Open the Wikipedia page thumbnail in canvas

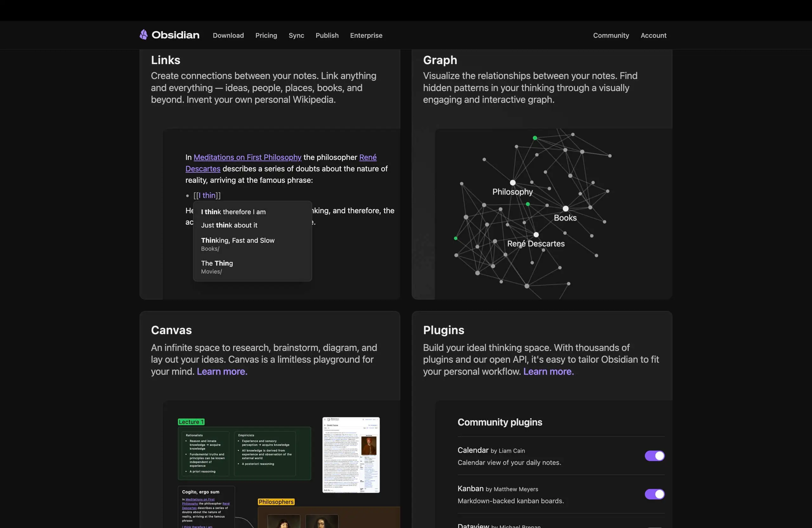tap(351, 455)
